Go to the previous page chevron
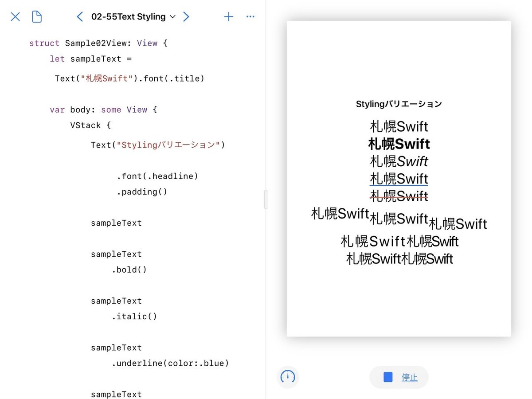Image resolution: width=532 pixels, height=399 pixels. coord(80,17)
